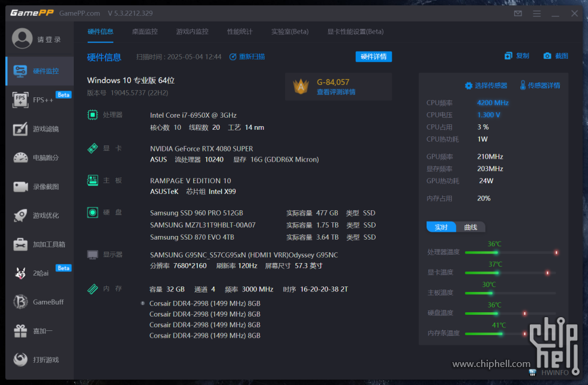Open the GameBuff sidebar item
The height and width of the screenshot is (385, 588).
tap(40, 302)
